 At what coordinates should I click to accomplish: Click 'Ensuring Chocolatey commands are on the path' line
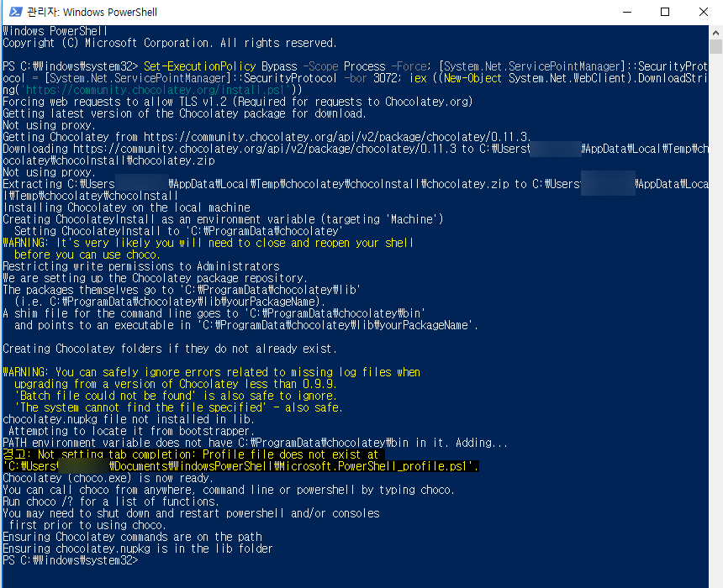click(132, 537)
